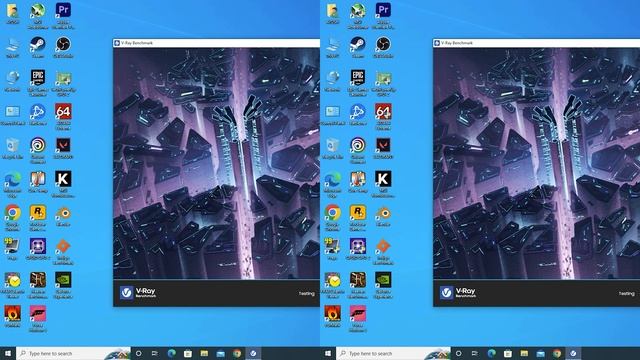Launch FurMark flame icon on right desktop

click(x=332, y=313)
